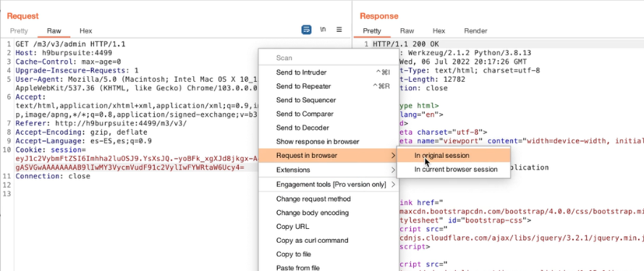This screenshot has height=271, width=644.
Task: Select the Raw tab in Request
Action: coord(54,31)
